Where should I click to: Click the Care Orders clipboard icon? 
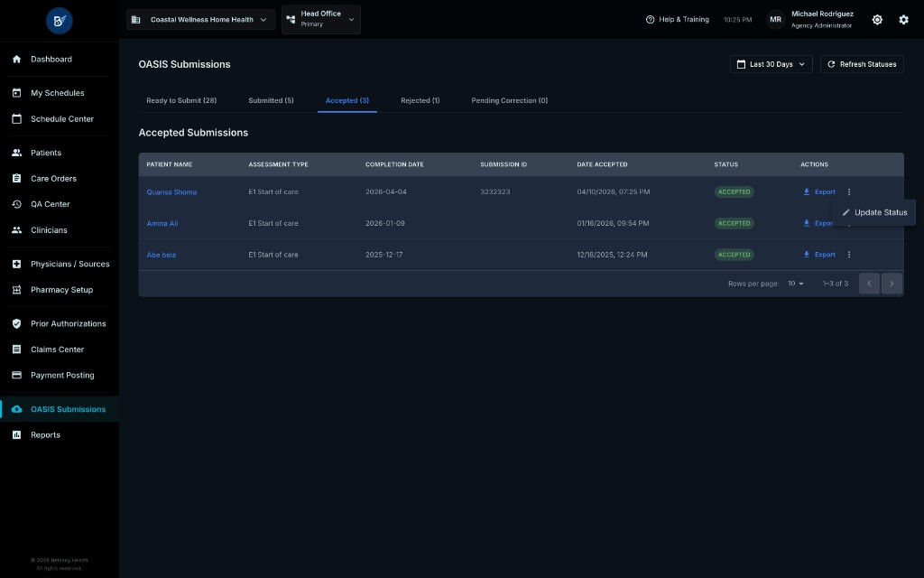[x=16, y=178]
